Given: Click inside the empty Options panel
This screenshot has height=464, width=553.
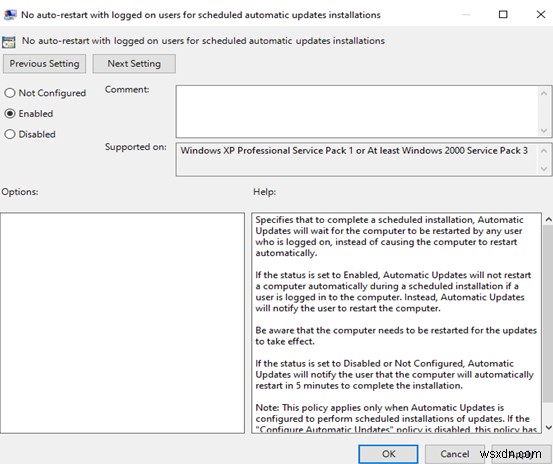Looking at the screenshot, I should pyautogui.click(x=122, y=323).
